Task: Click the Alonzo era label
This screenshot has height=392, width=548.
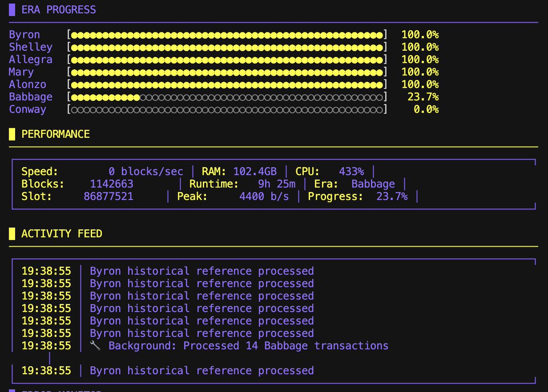Action: (x=27, y=84)
